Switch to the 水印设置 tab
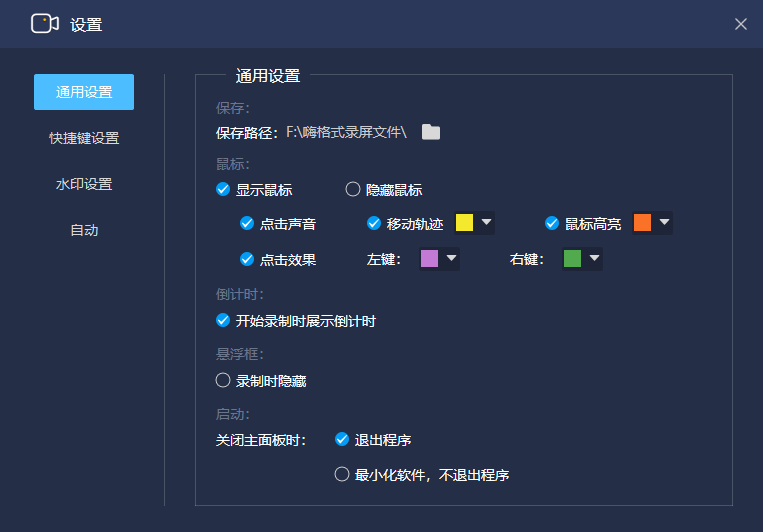The image size is (763, 532). tap(84, 184)
